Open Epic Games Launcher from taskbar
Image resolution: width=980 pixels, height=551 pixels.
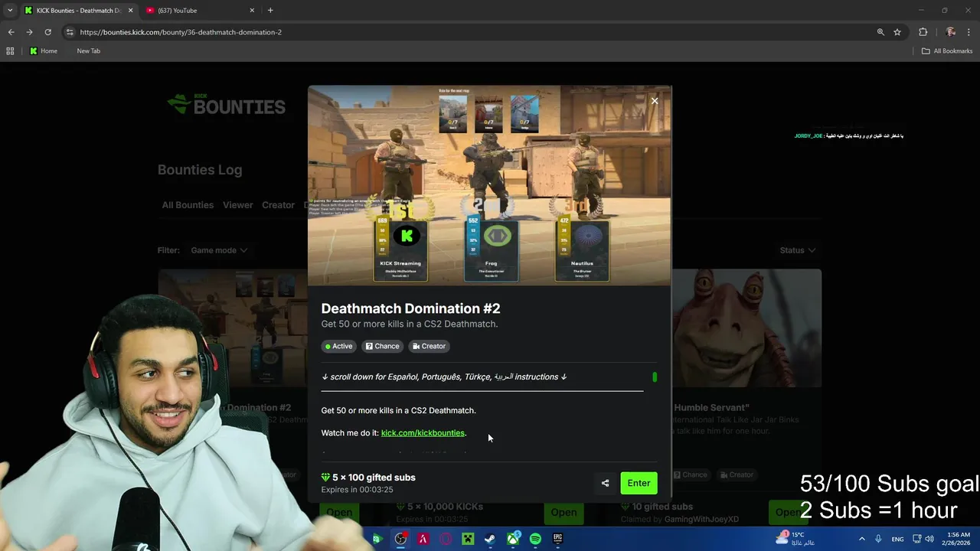point(557,539)
